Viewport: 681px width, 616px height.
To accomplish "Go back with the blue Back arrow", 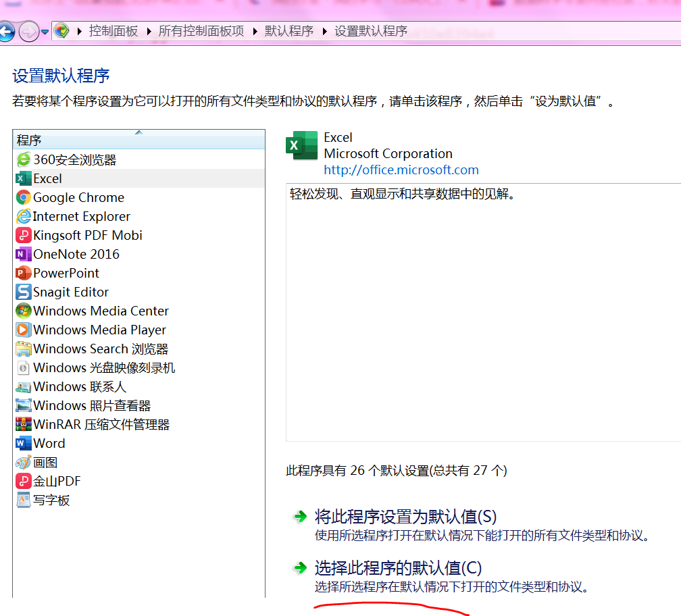I will point(6,32).
